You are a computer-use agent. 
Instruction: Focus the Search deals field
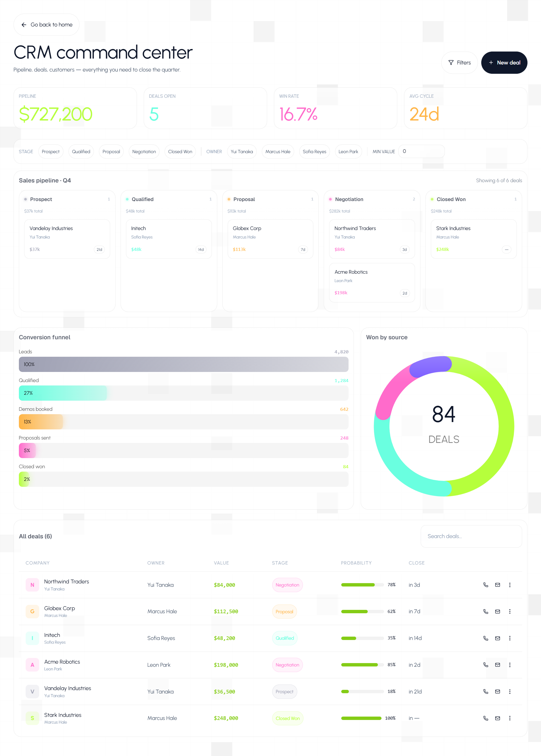pyautogui.click(x=471, y=536)
